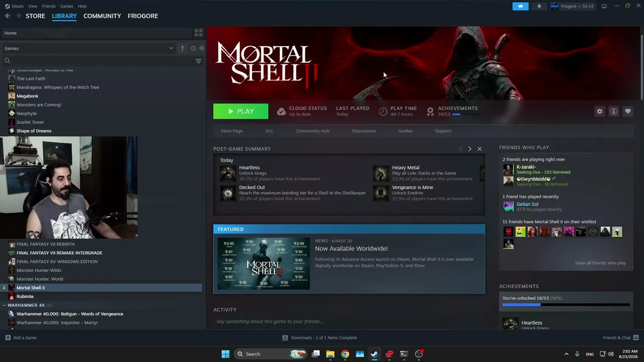Open the View menu
This screenshot has width=644, height=362.
33,6
